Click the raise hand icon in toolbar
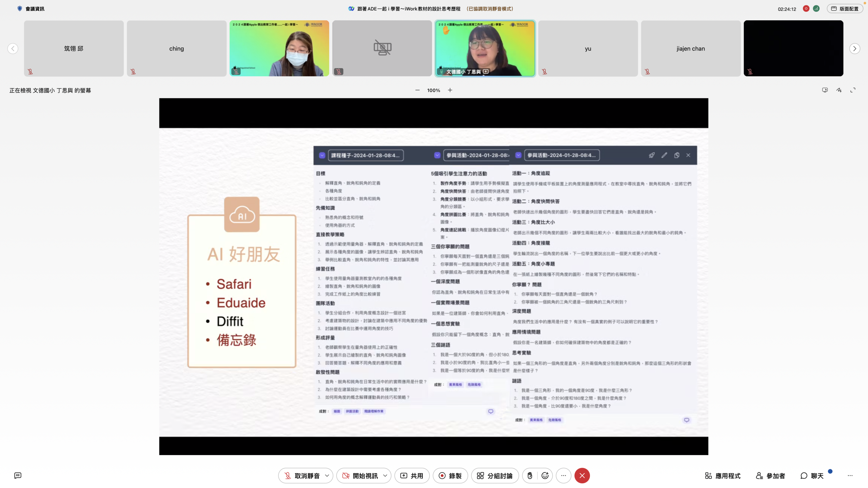 click(x=530, y=475)
